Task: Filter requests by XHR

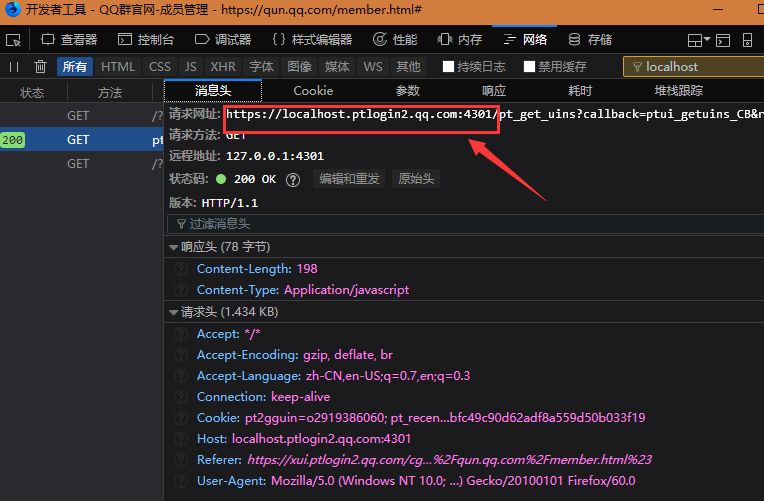Action: [223, 66]
